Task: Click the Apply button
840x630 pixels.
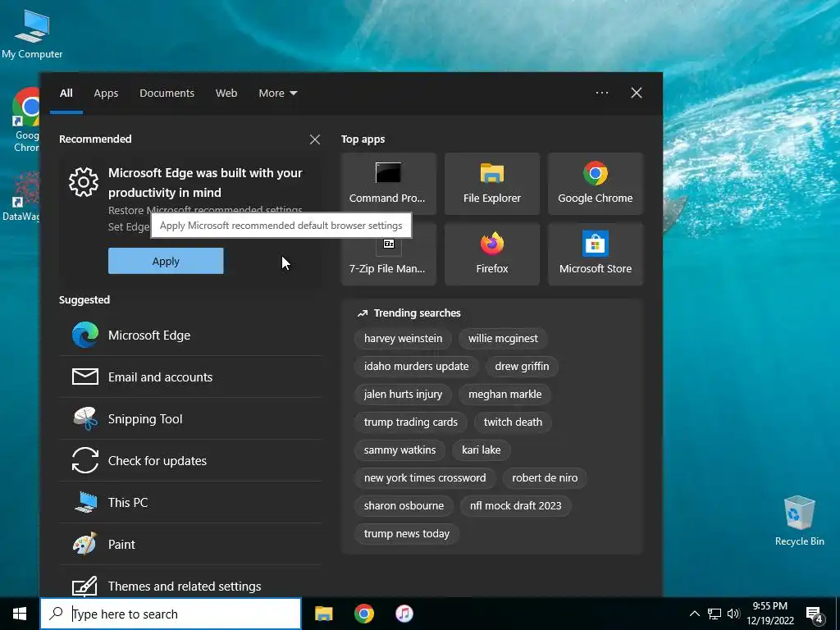Action: (166, 261)
